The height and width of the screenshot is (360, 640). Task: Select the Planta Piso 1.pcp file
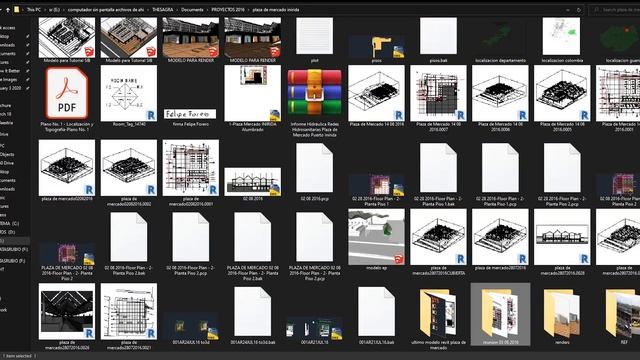(500, 168)
